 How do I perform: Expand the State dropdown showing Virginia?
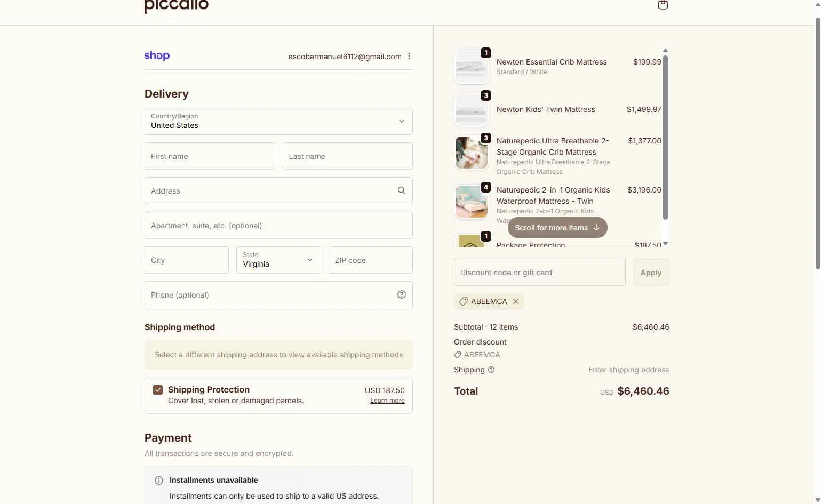(278, 260)
